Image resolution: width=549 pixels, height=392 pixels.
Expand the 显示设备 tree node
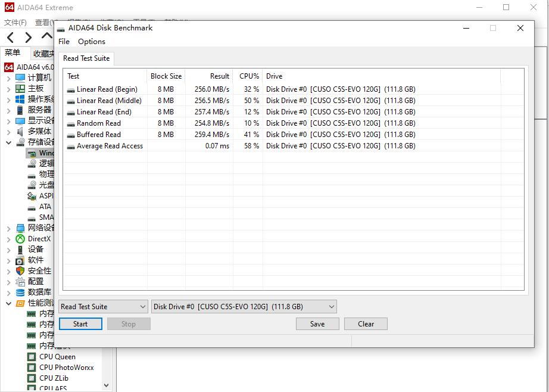click(9, 121)
